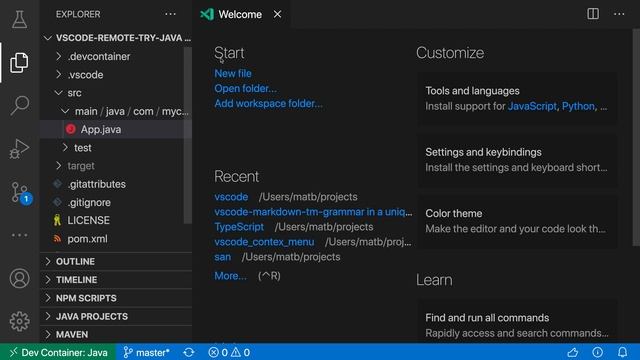Click the More... recent link
The image size is (640, 360).
tap(230, 276)
